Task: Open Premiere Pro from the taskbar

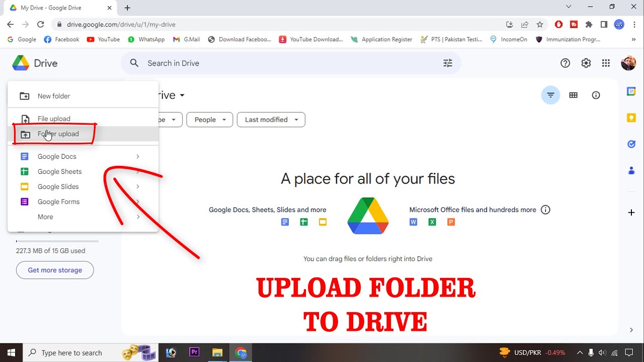Action: tap(194, 352)
